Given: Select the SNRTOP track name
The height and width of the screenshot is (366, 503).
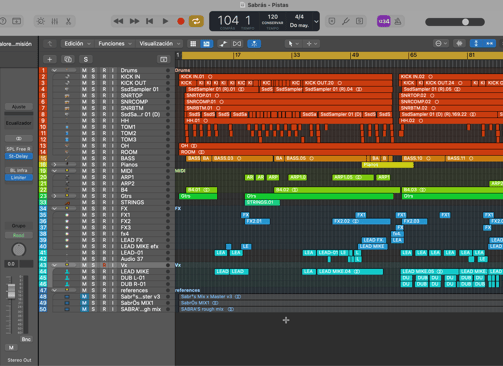Looking at the screenshot, I should coord(131,95).
